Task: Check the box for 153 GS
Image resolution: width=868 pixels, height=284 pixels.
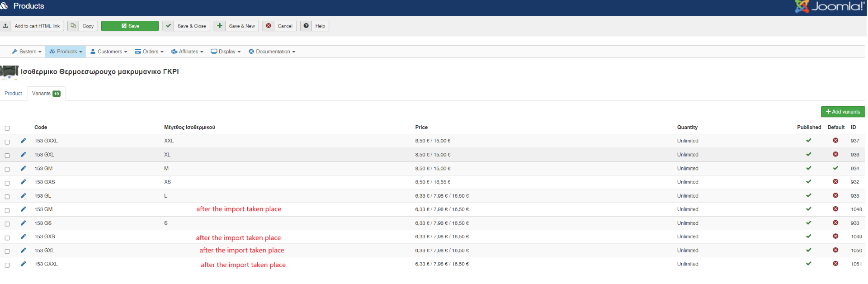Action: 7,224
